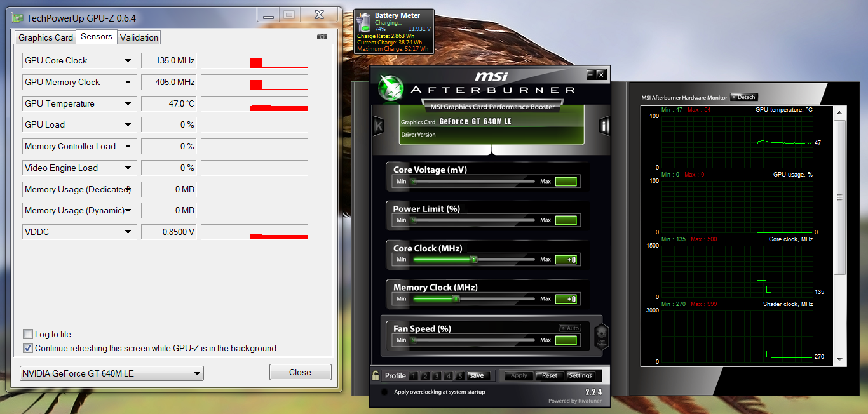Toggle Auto fan speed button
The height and width of the screenshot is (414, 868).
[570, 328]
